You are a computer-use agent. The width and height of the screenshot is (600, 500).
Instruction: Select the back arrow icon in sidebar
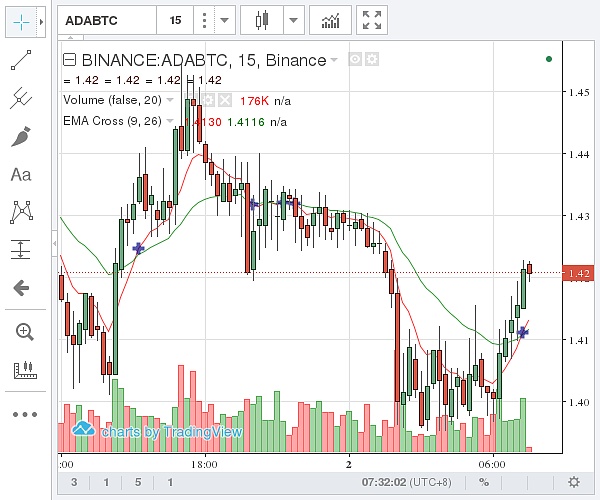click(x=21, y=288)
